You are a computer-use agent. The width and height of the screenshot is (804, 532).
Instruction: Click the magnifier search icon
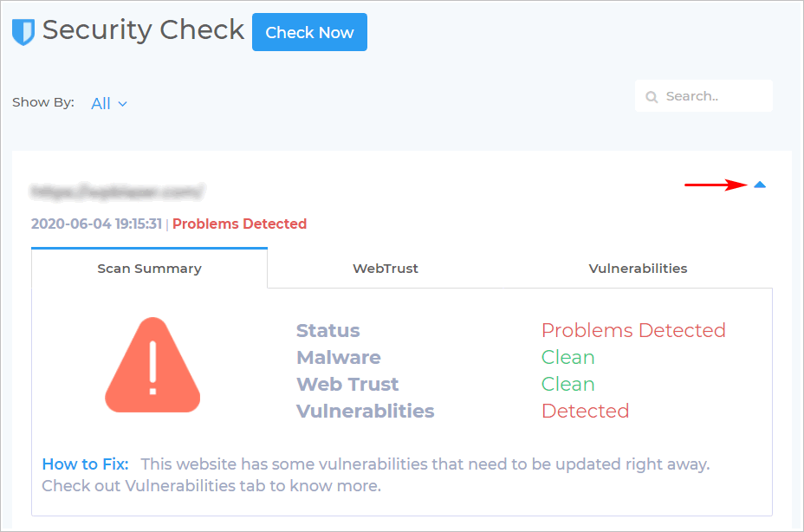652,97
